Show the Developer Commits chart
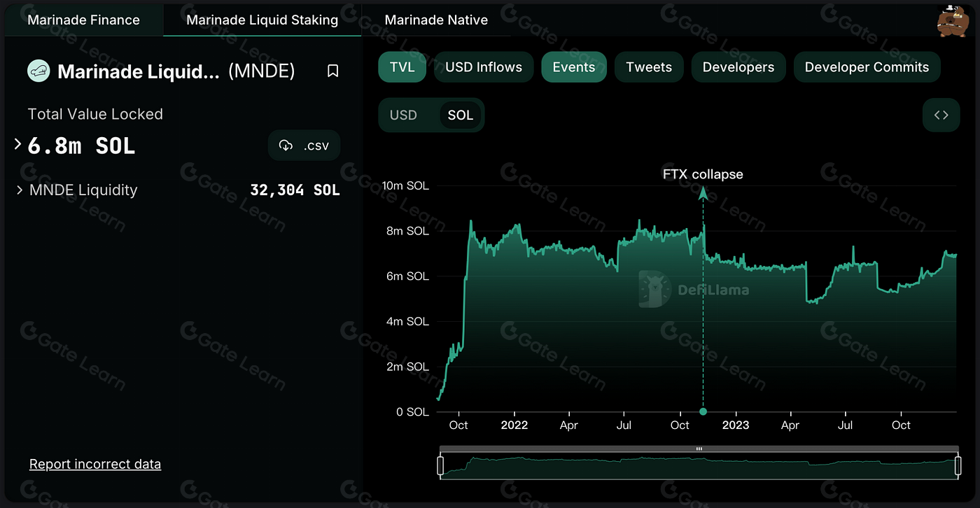The height and width of the screenshot is (508, 980). pyautogui.click(x=867, y=67)
